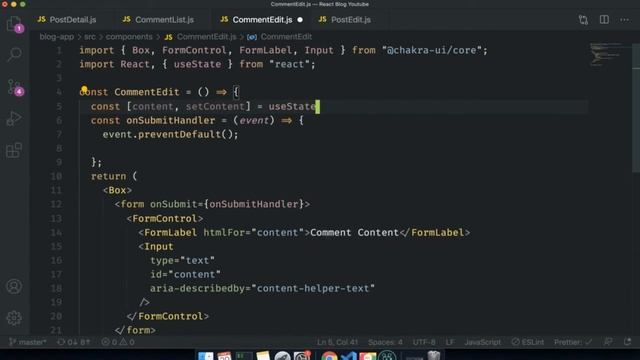
Task: Click 'aria-describedby' attribute on line 18
Action: click(197, 288)
